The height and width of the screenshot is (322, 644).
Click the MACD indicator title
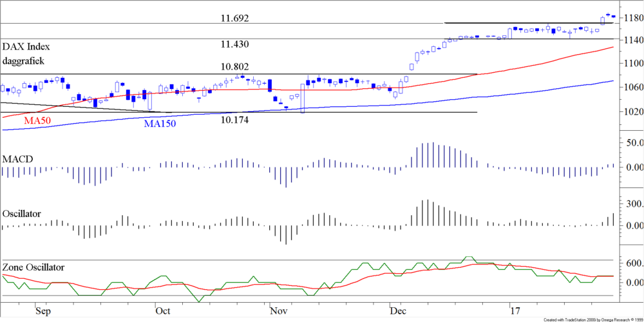tap(17, 158)
